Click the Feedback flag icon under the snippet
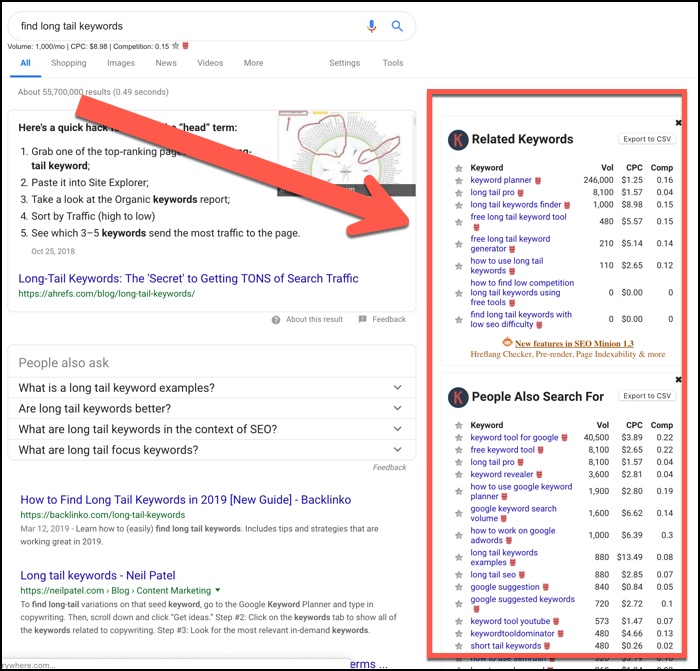The height and width of the screenshot is (671, 700). click(362, 319)
